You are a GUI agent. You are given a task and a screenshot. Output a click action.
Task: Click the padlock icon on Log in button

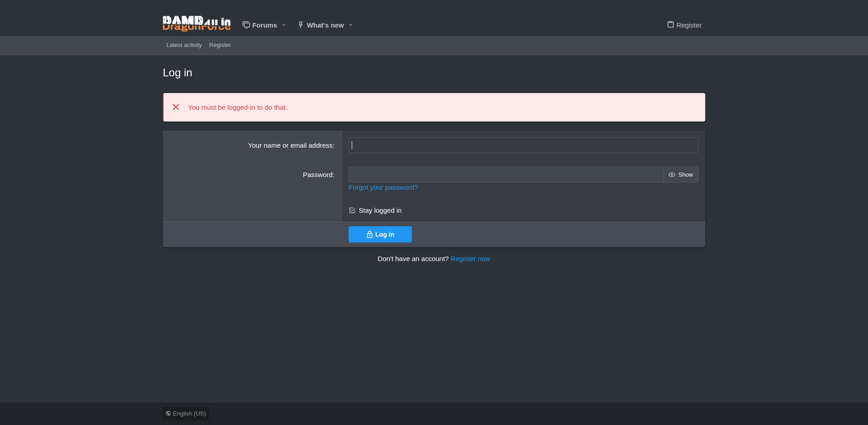click(369, 234)
